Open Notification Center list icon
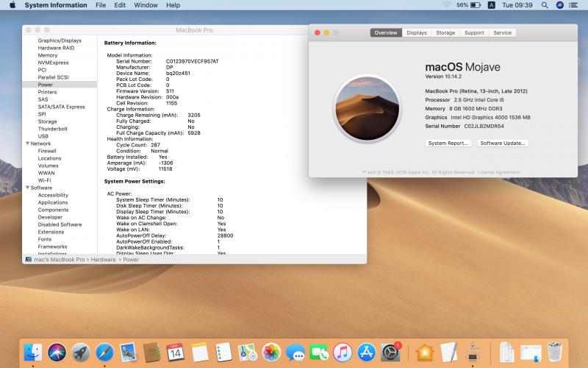 (573, 5)
